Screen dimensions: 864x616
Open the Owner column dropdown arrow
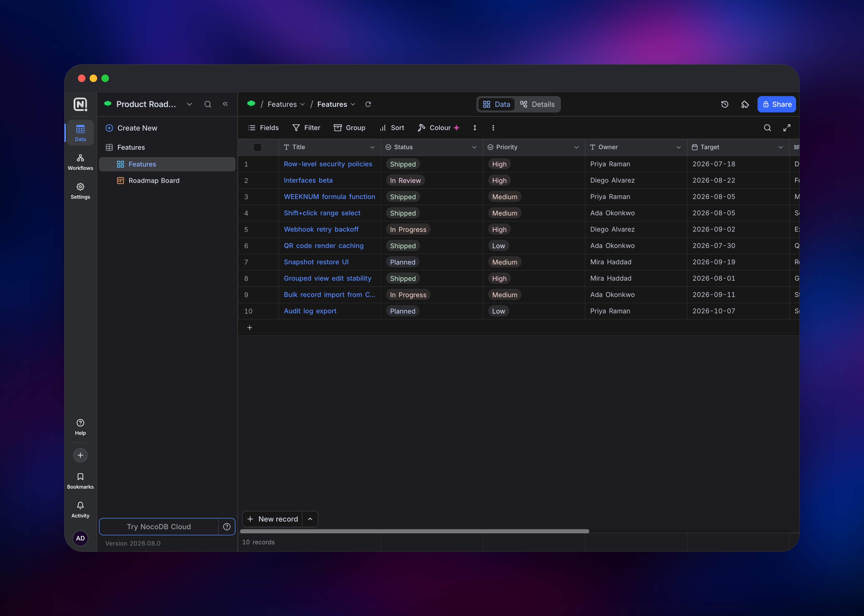click(679, 147)
